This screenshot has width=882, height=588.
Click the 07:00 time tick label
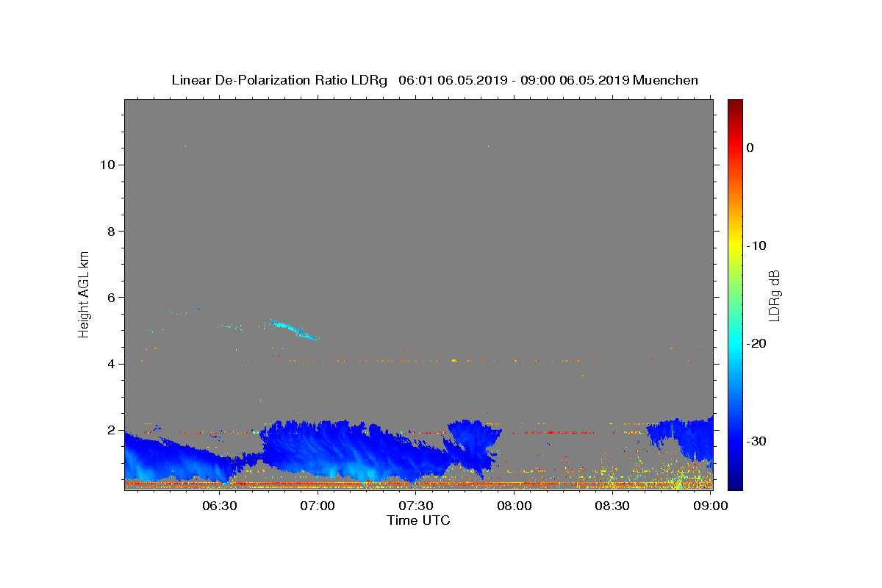point(318,506)
